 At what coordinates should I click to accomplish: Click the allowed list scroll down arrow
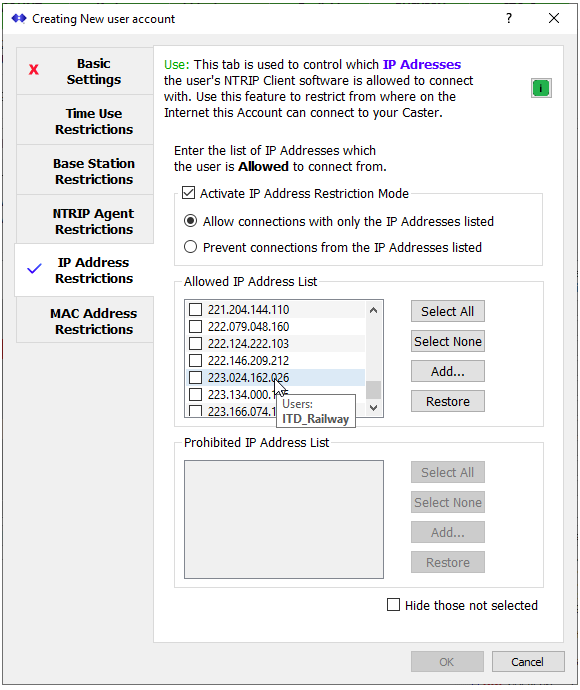(x=374, y=407)
